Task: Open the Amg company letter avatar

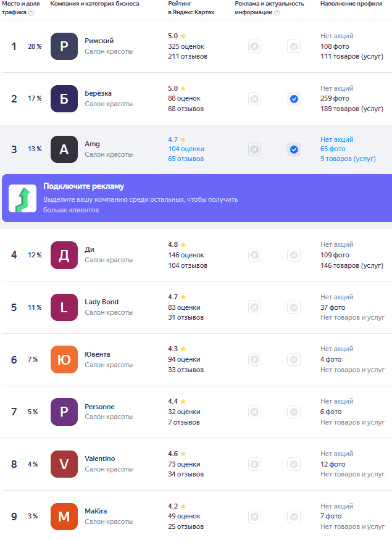Action: click(64, 149)
